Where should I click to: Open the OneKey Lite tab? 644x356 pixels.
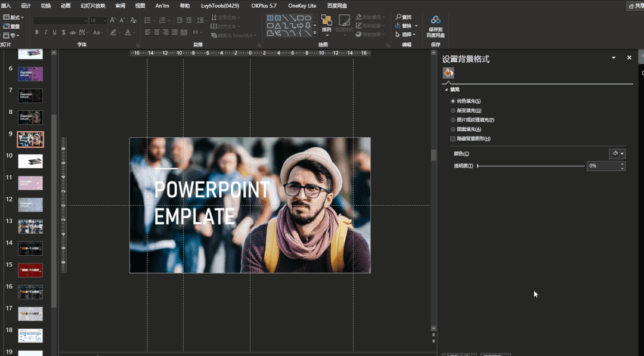302,6
